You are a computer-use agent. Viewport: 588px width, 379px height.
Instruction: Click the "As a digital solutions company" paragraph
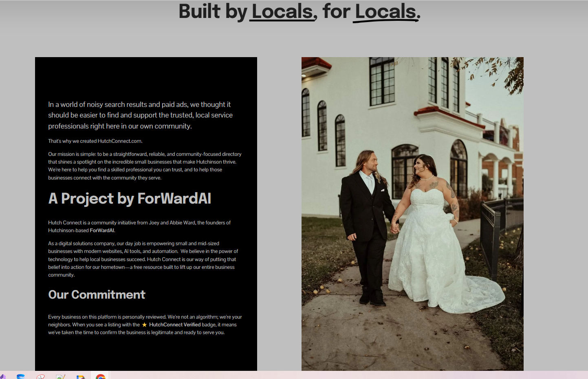143,259
